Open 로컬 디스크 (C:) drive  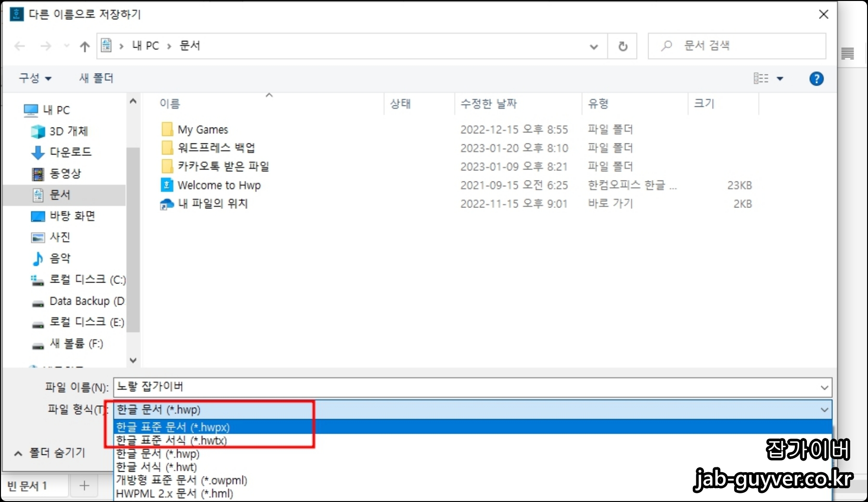(77, 280)
